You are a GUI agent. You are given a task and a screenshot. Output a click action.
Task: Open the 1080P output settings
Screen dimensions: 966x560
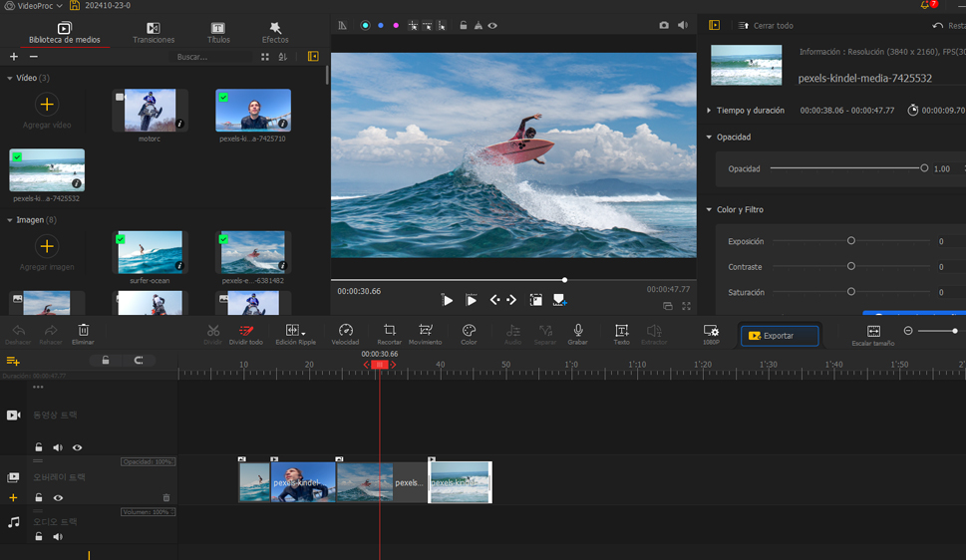click(x=711, y=335)
